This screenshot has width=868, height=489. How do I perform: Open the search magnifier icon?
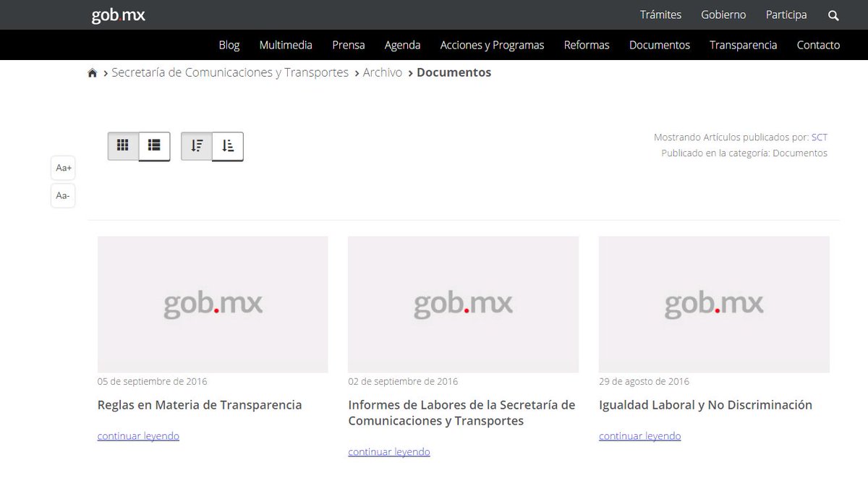833,15
